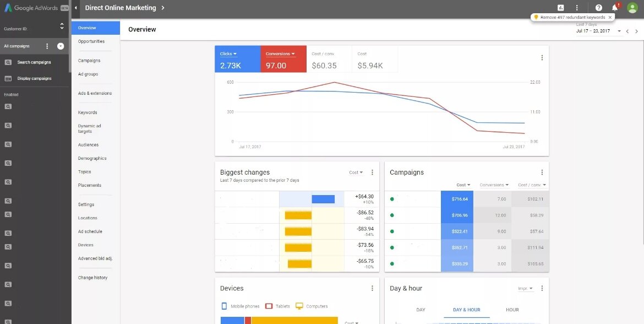
Task: Go to next date range arrow
Action: coord(637,31)
